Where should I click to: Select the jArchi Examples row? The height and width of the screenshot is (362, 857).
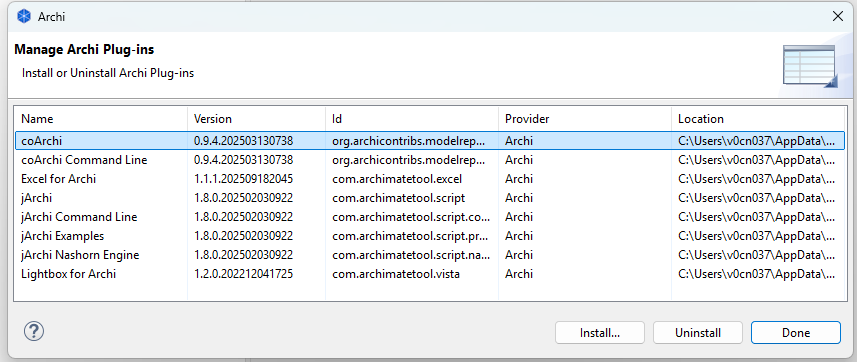click(x=429, y=236)
